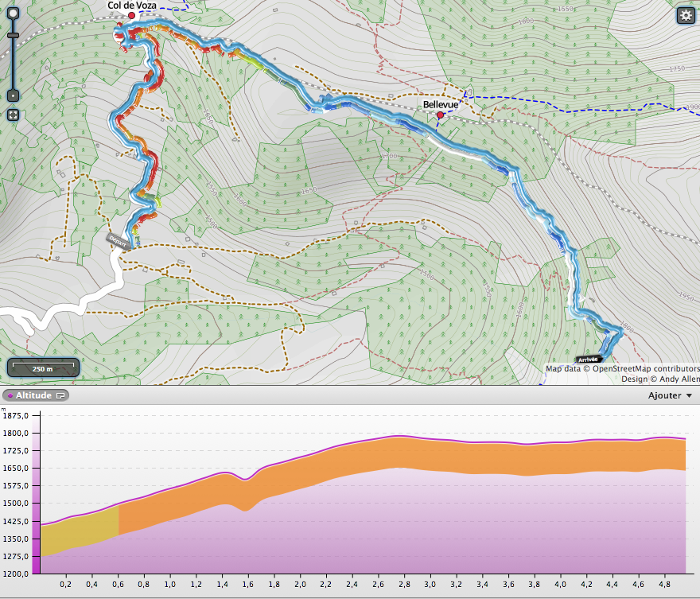Viewport: 700px width, 599px height.
Task: Click the 250 m map scale bar
Action: click(x=43, y=368)
